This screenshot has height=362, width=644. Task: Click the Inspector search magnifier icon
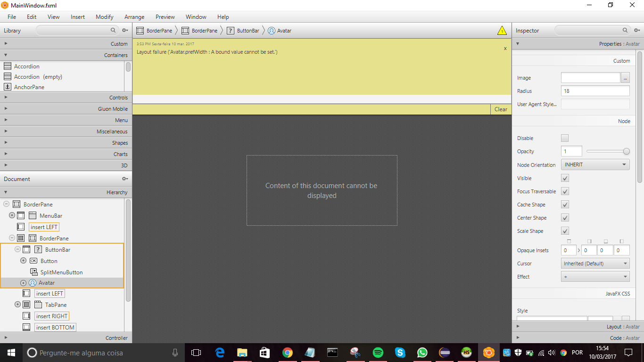(625, 30)
